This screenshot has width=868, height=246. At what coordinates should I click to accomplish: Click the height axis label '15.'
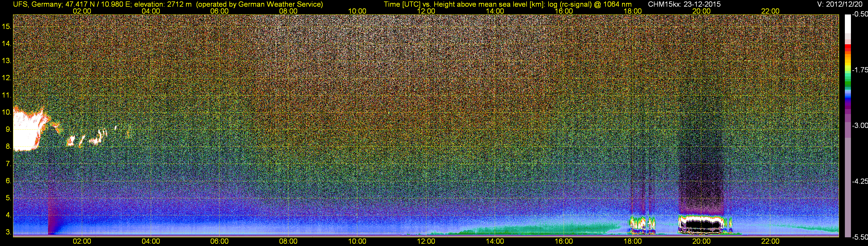click(x=7, y=26)
